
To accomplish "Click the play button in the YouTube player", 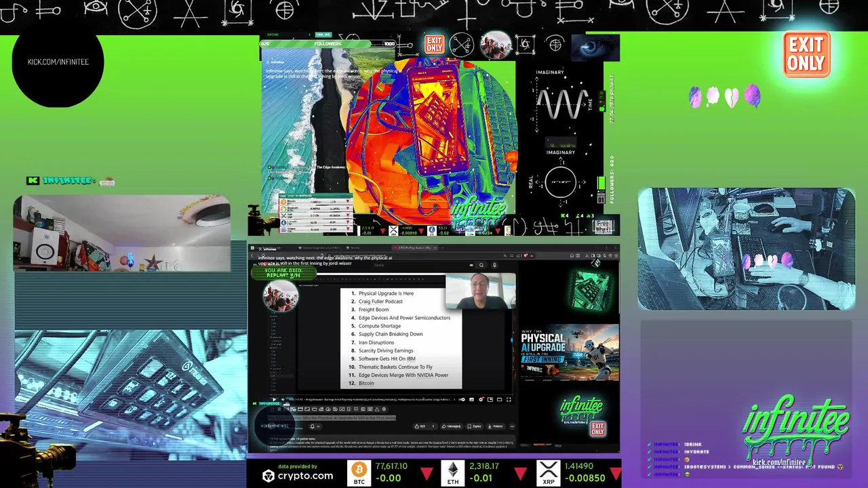I will tap(274, 399).
